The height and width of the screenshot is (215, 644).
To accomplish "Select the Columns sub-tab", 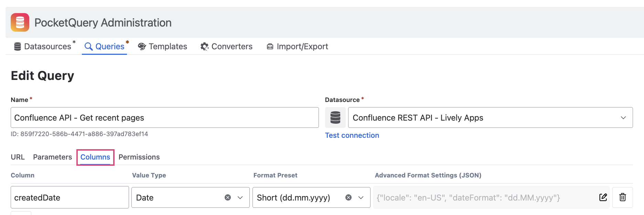I will (x=95, y=157).
